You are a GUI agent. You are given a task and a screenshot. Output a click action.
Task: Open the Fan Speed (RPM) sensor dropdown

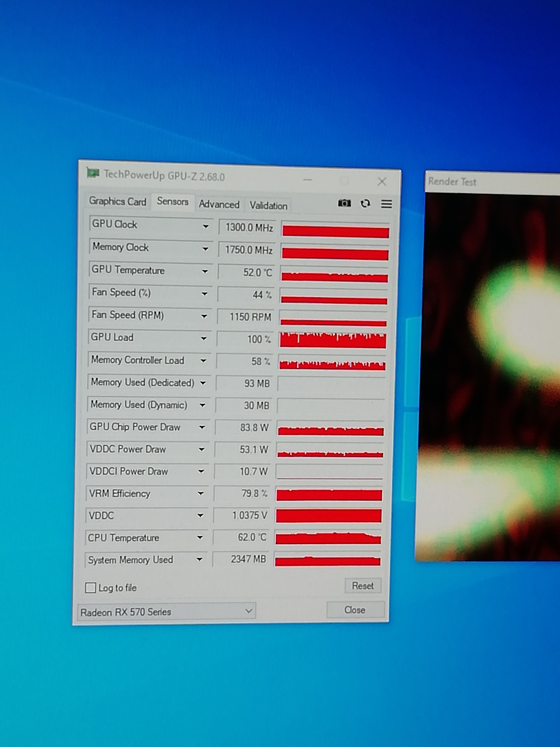tap(204, 316)
